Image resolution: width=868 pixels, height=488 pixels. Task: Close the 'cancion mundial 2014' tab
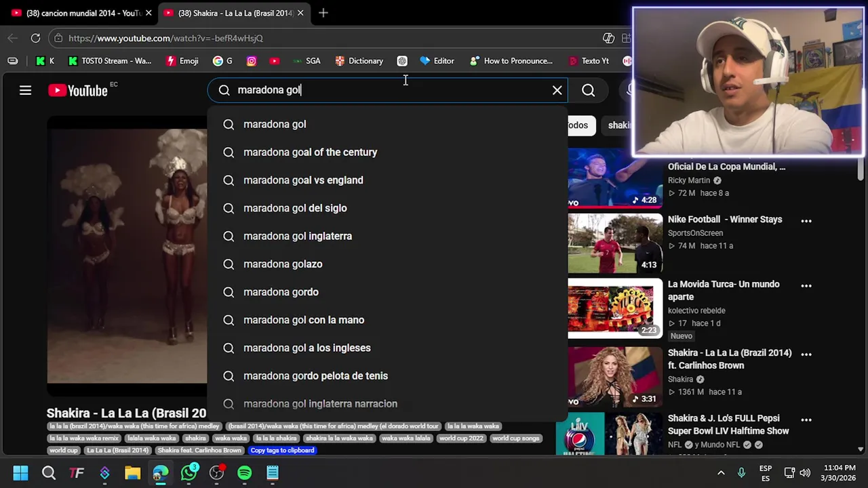coord(149,13)
